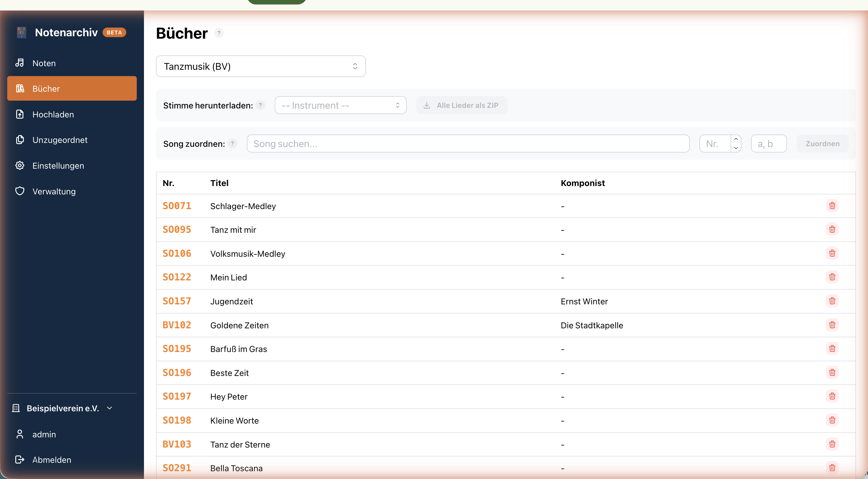Open the Instrument selection dropdown
The height and width of the screenshot is (479, 868).
[x=340, y=105]
